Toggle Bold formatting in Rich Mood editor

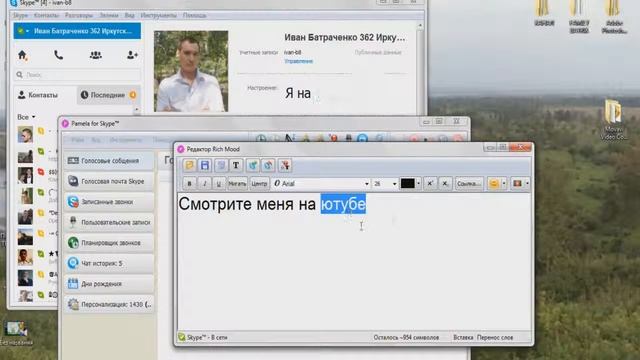click(189, 184)
